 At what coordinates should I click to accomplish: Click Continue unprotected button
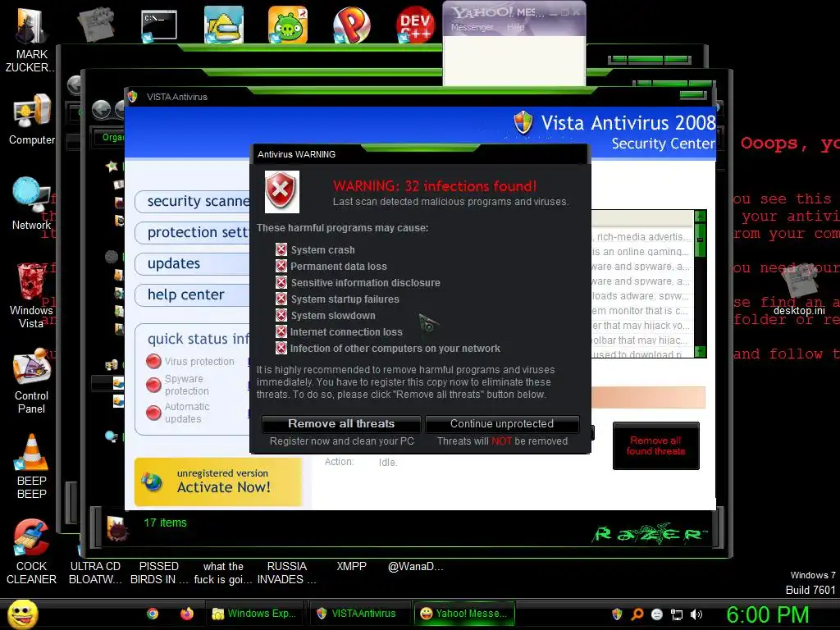[502, 424]
